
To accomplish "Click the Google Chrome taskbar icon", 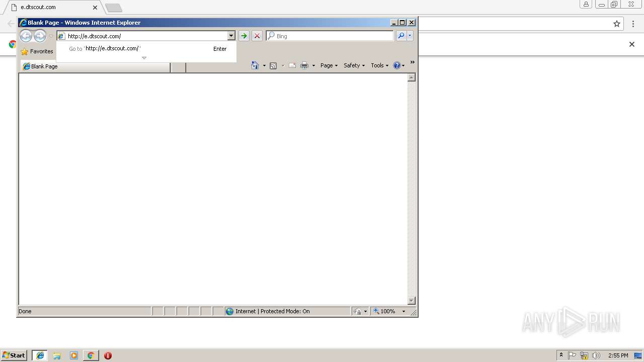I will click(91, 355).
